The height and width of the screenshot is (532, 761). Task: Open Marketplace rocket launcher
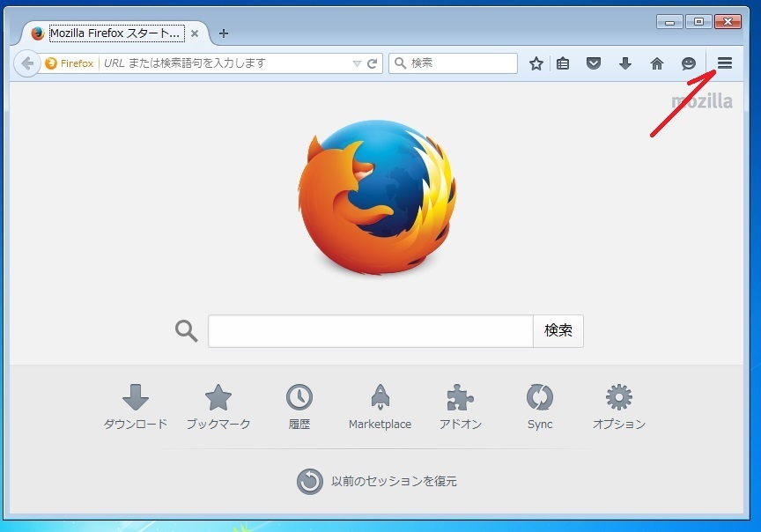point(380,407)
